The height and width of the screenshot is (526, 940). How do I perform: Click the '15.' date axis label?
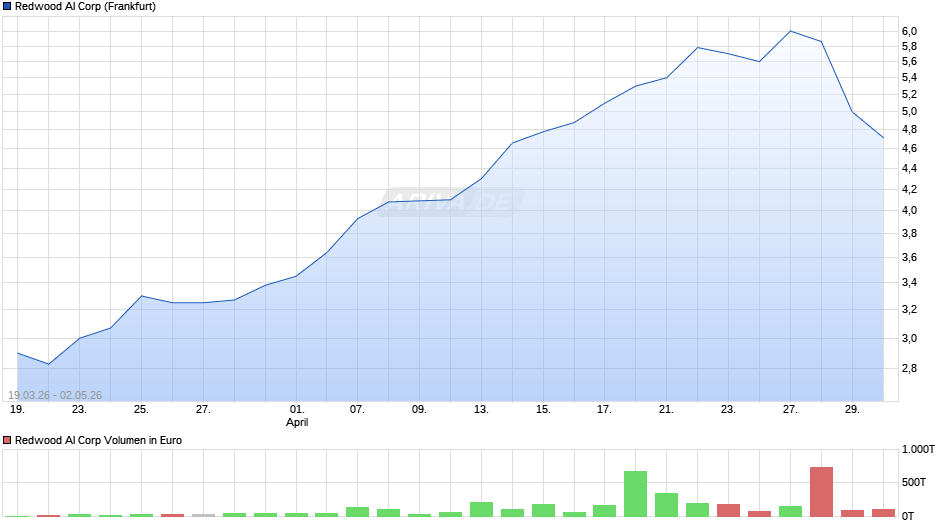pyautogui.click(x=543, y=409)
